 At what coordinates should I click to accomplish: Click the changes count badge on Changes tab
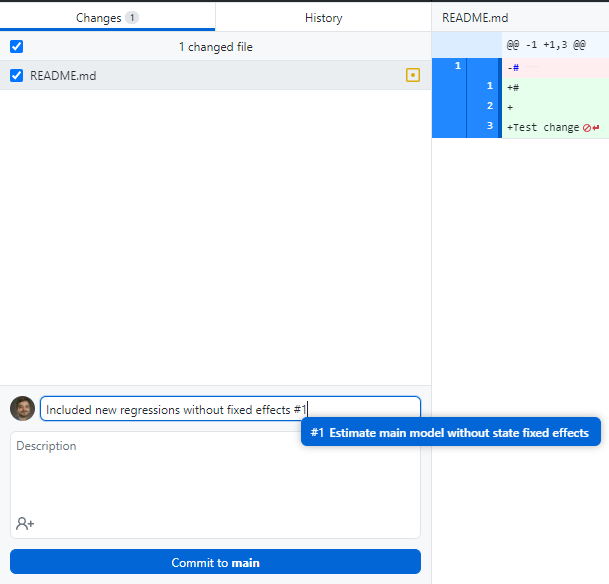click(132, 18)
